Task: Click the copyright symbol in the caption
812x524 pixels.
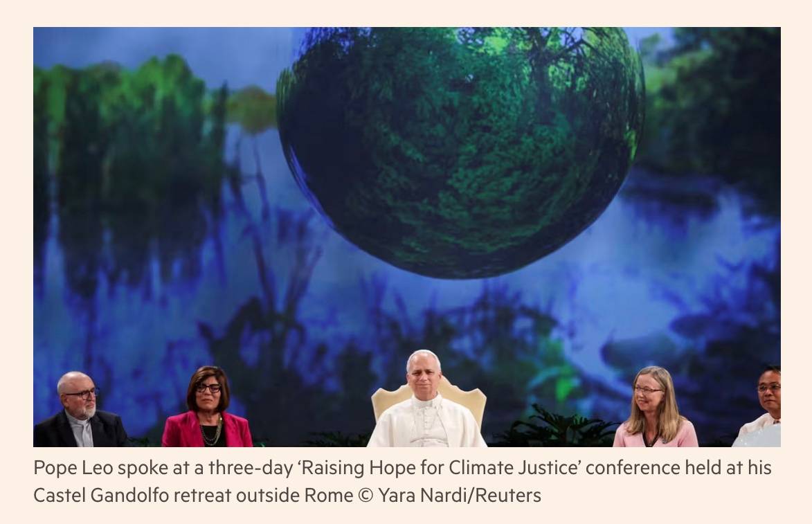Action: click(365, 496)
